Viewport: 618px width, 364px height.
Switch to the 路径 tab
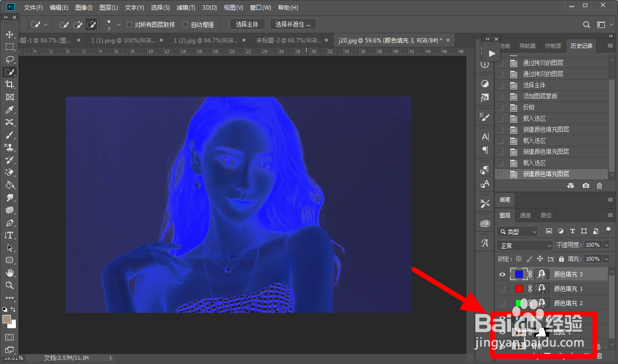[546, 215]
